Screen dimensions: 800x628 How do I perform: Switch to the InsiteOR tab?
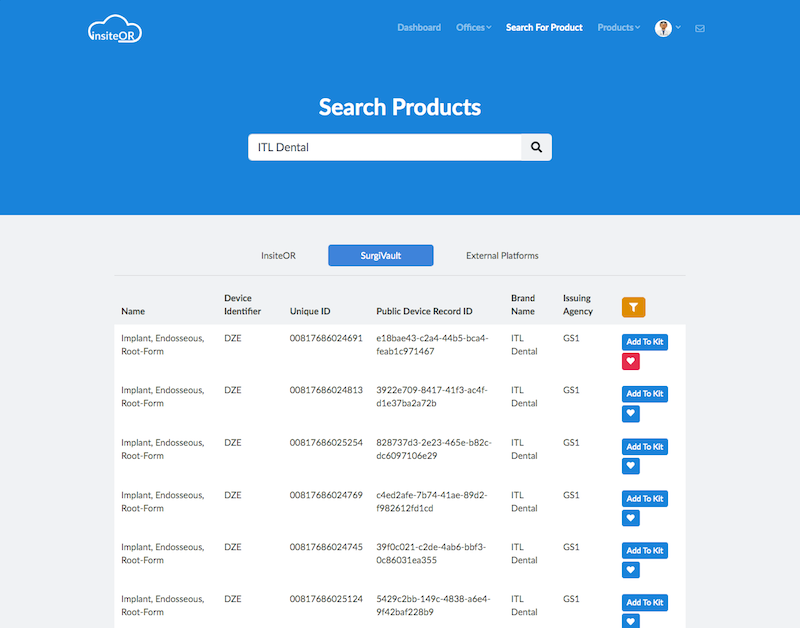(x=278, y=256)
